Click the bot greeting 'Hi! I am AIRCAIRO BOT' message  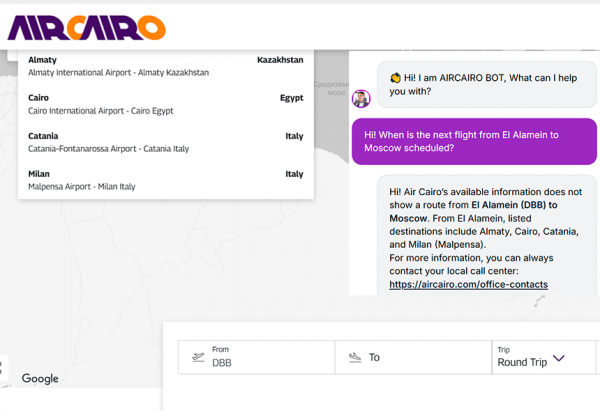[x=487, y=84]
